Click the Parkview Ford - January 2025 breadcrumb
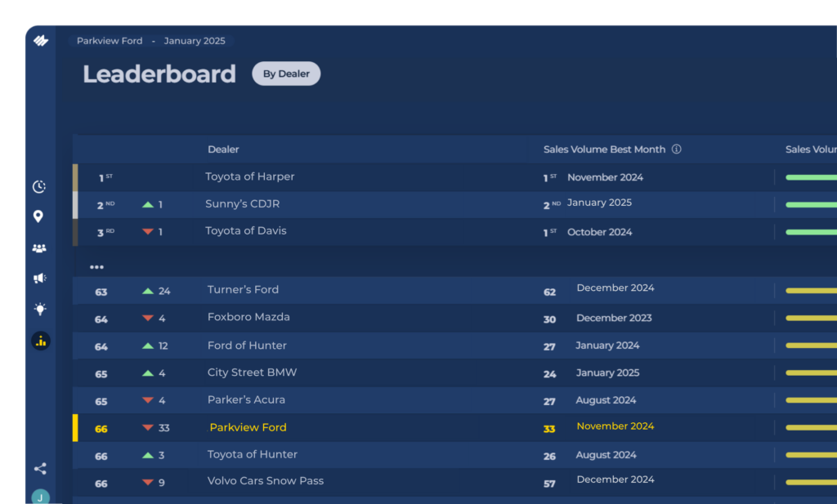Image resolution: width=837 pixels, height=504 pixels. coord(151,41)
